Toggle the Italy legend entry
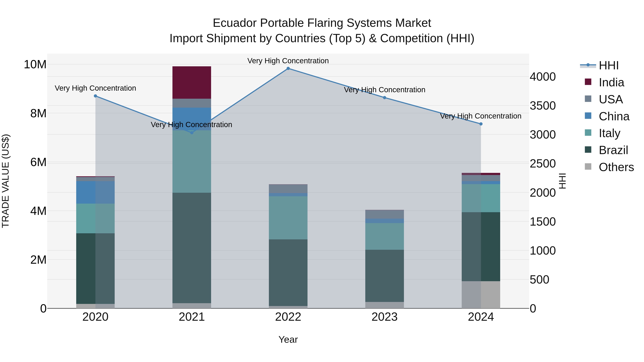Screen dimensions: 644x362 [602, 133]
